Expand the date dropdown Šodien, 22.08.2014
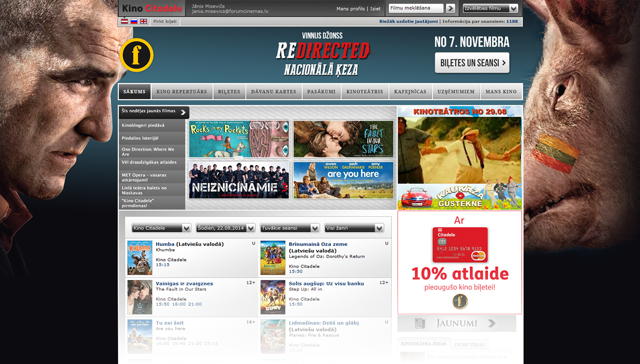Image resolution: width=640 pixels, height=364 pixels. [225, 228]
